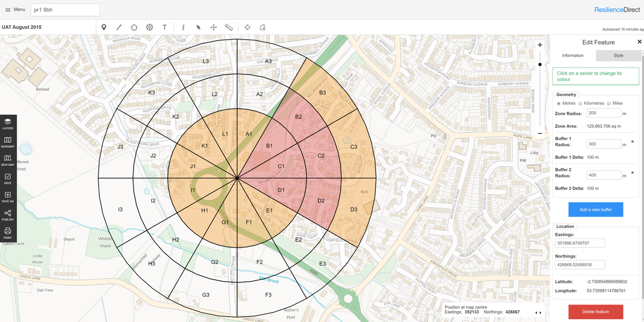
Task: Remove Buffer 2 with its x
Action: pyautogui.click(x=632, y=172)
